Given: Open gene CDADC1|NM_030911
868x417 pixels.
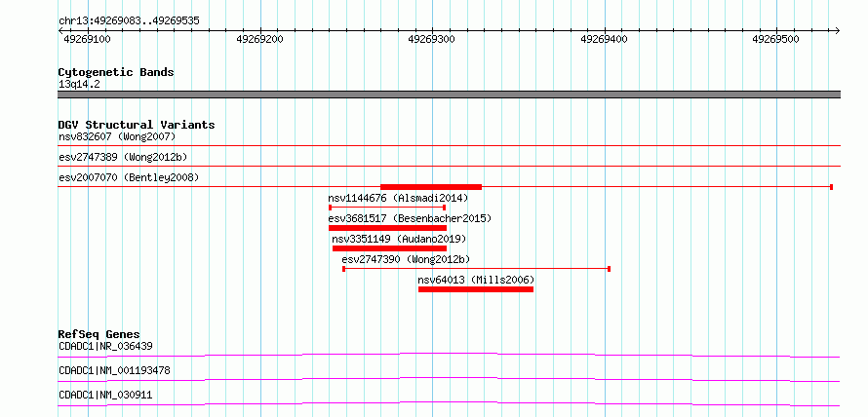Looking at the screenshot, I should coord(105,395).
